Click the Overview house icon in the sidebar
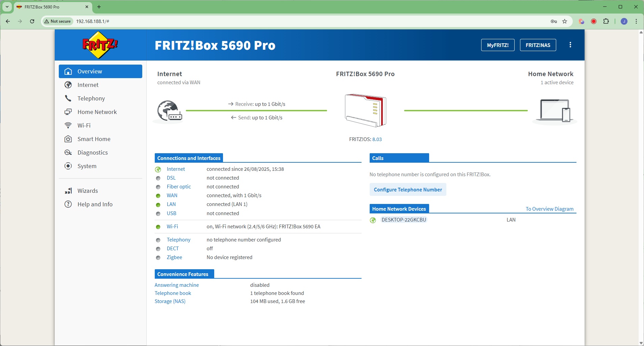 point(68,71)
